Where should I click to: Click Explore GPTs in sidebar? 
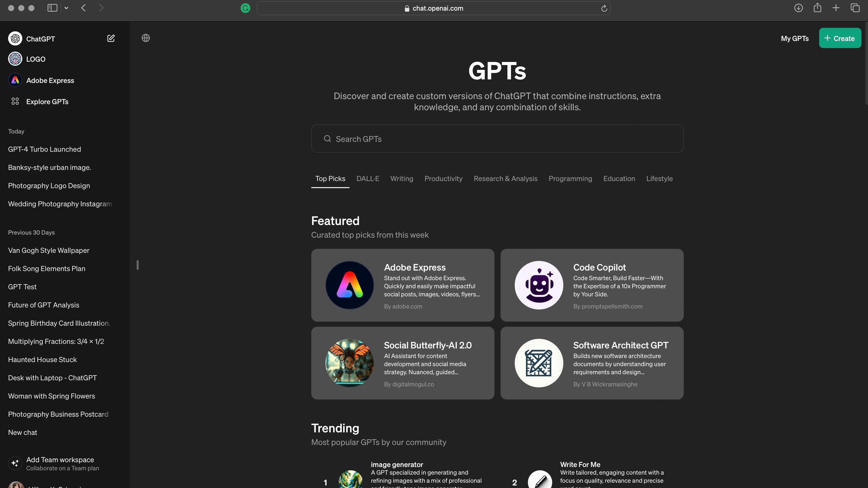tap(47, 101)
